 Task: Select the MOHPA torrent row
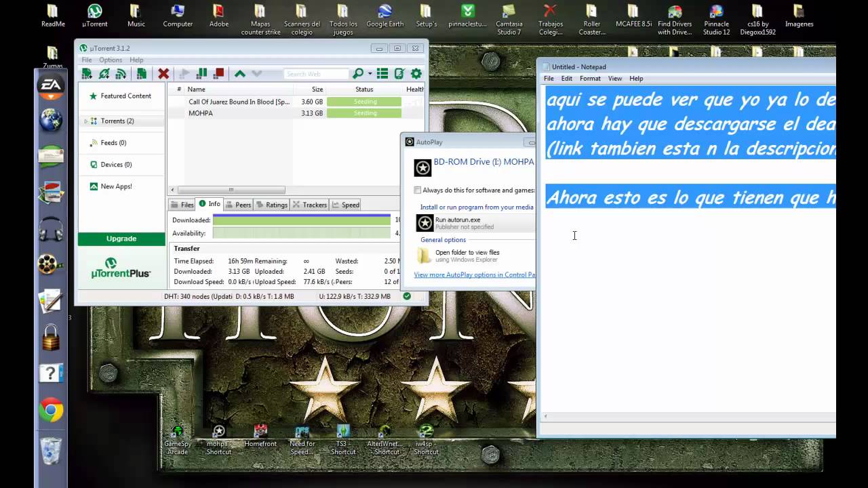pos(296,113)
